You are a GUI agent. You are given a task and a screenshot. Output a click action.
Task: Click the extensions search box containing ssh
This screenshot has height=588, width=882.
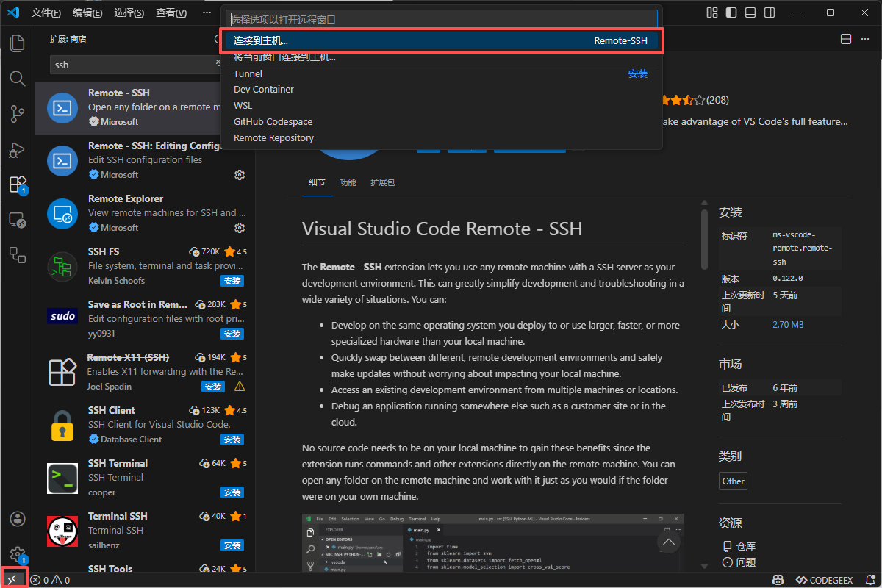coord(136,65)
